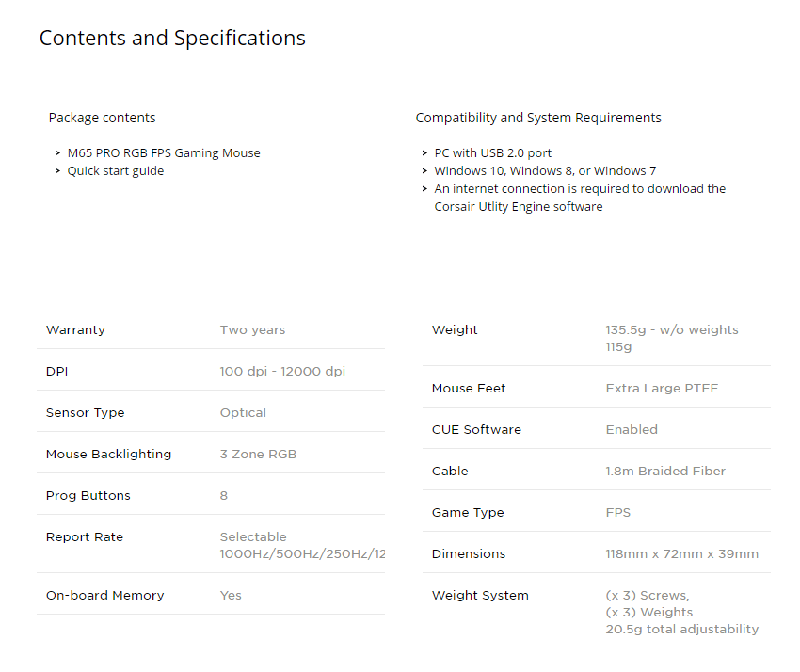800x672 pixels.
Task: Click the chevron bullet before Windows 10 requirement
Action: tap(424, 171)
